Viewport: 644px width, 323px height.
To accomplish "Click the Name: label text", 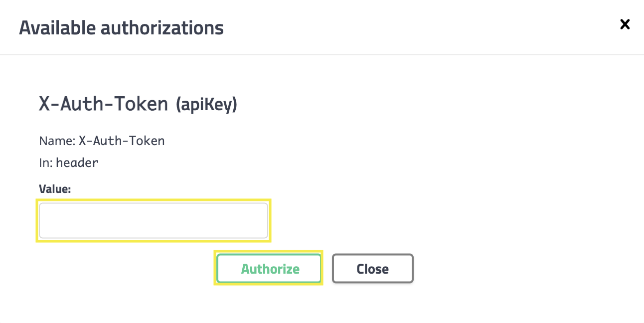I will coord(57,141).
